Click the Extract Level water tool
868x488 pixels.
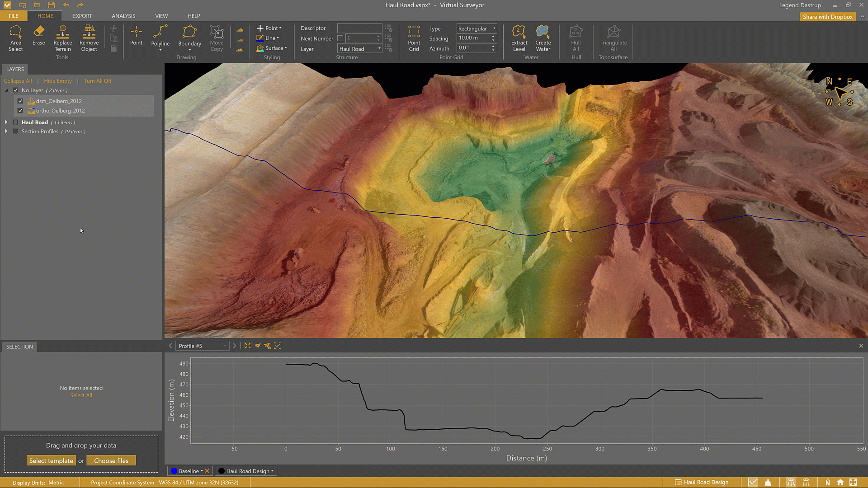coord(519,38)
